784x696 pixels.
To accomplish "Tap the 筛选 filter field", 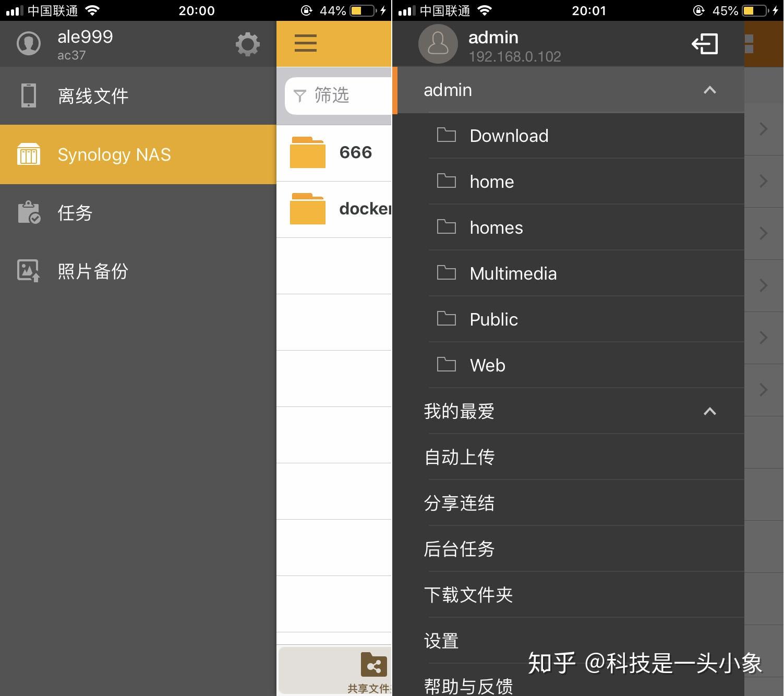I will click(339, 95).
